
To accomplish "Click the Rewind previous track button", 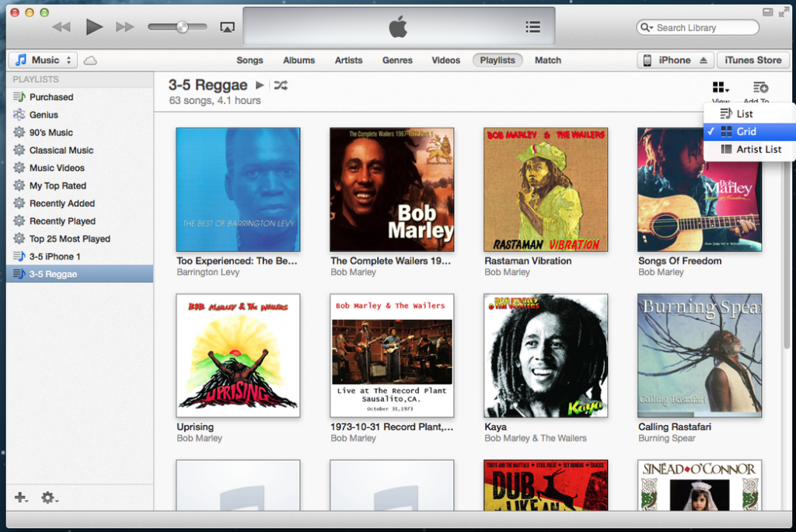I will (x=61, y=27).
